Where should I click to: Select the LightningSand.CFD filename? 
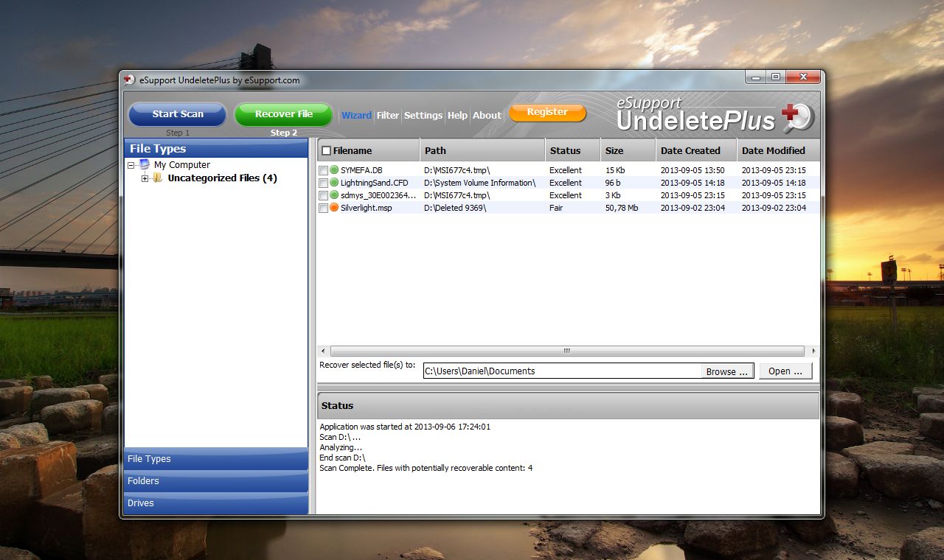[x=374, y=183]
